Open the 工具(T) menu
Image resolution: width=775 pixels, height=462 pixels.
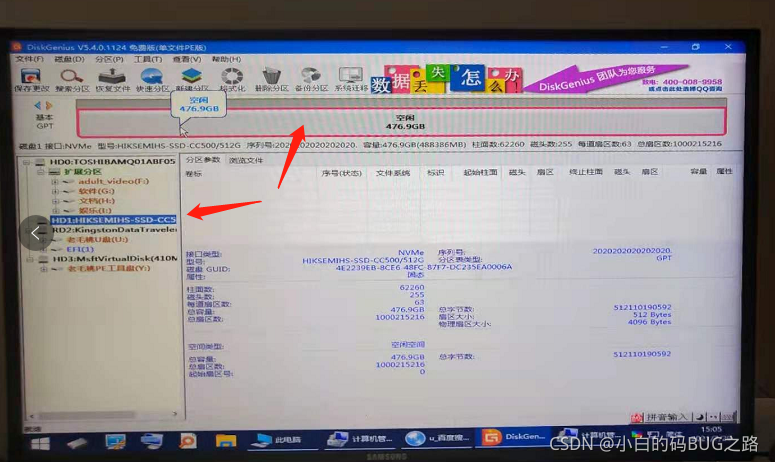(148, 59)
